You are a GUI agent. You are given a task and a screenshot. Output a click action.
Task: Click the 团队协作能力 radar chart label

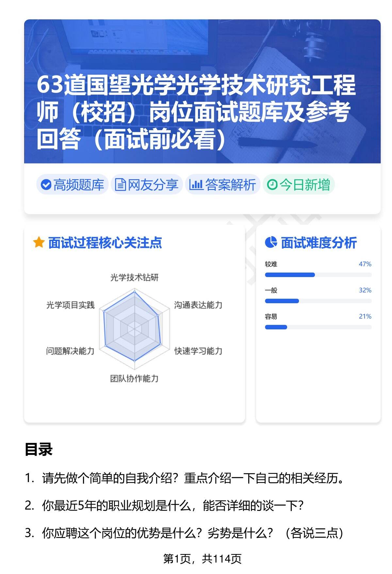click(134, 379)
